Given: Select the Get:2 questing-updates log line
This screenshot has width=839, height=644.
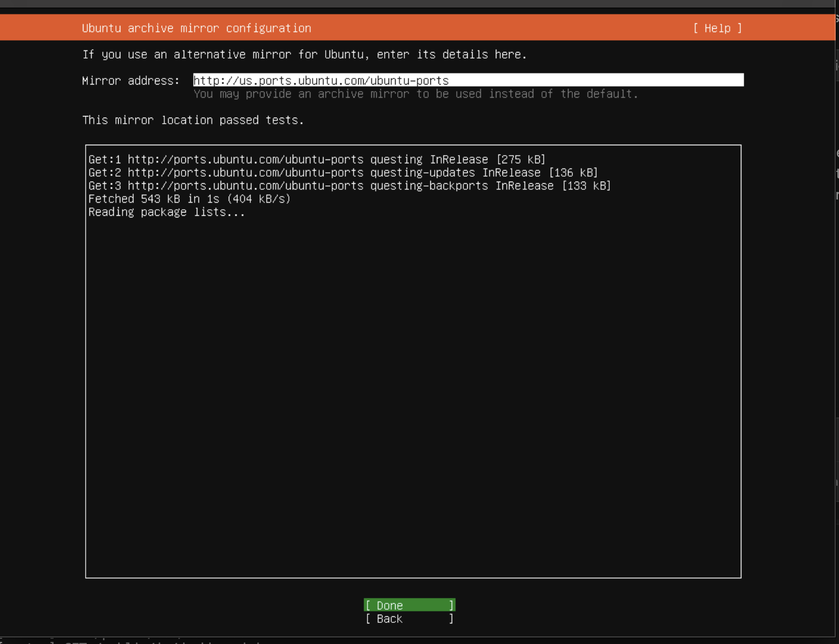Looking at the screenshot, I should [x=343, y=172].
